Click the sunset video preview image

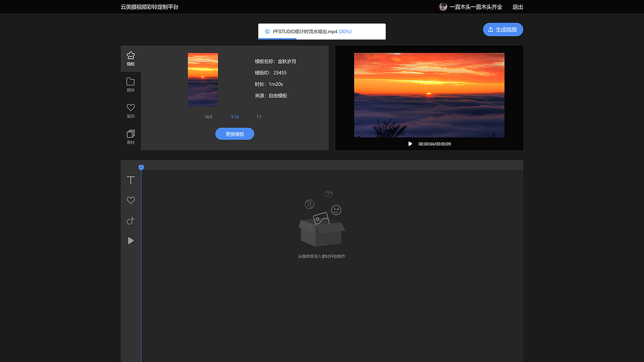pos(429,95)
